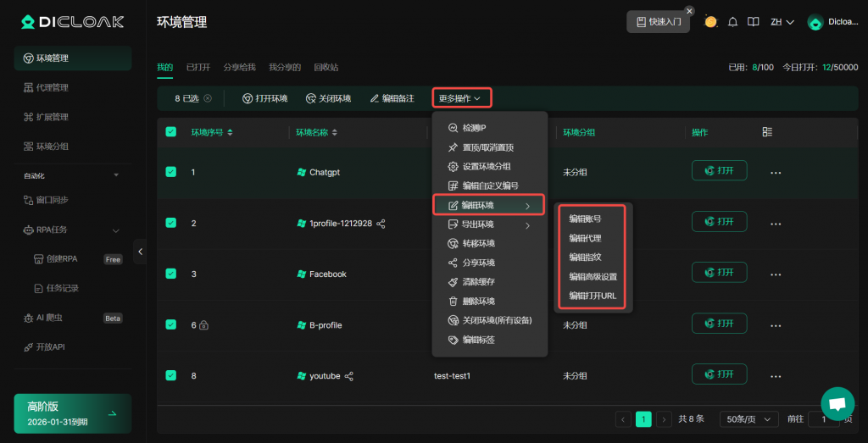Close the quick start popup
The height and width of the screenshot is (443, 868).
coord(689,11)
